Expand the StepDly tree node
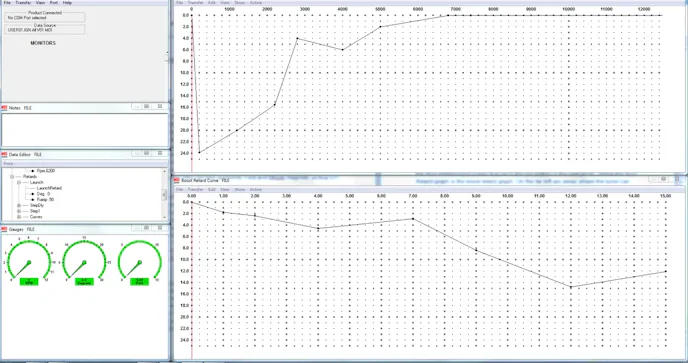The height and width of the screenshot is (363, 688). click(x=19, y=205)
